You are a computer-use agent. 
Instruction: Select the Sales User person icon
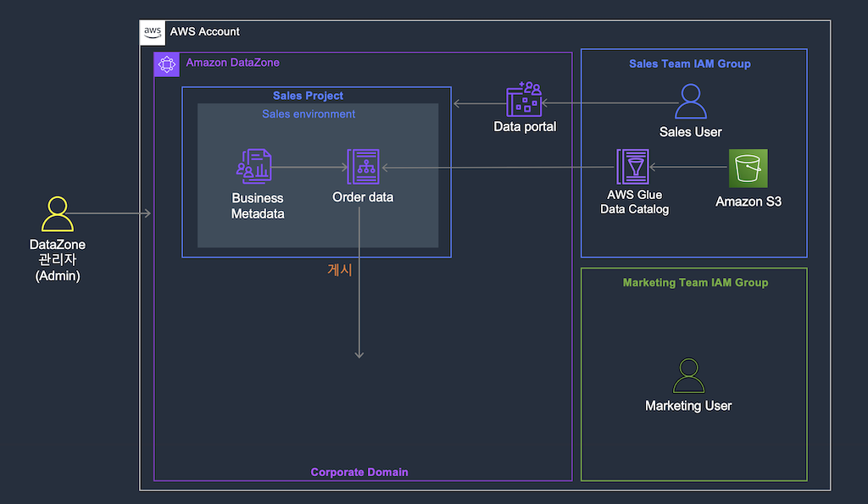click(690, 102)
